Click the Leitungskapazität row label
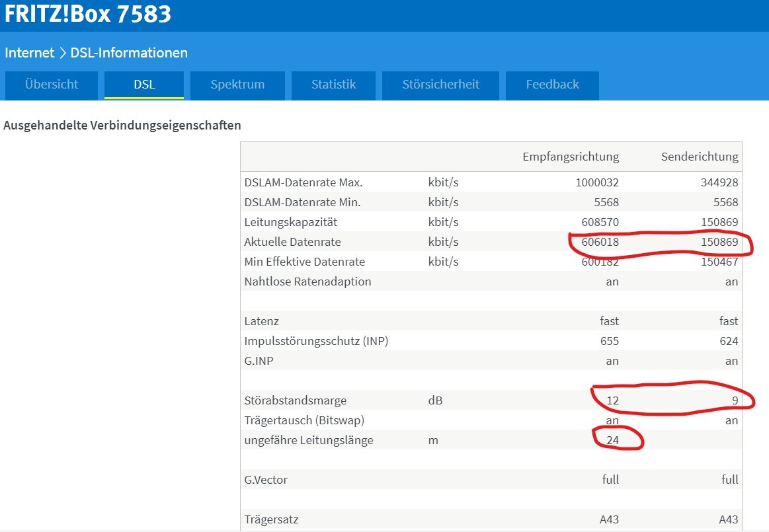769x532 pixels. point(290,222)
